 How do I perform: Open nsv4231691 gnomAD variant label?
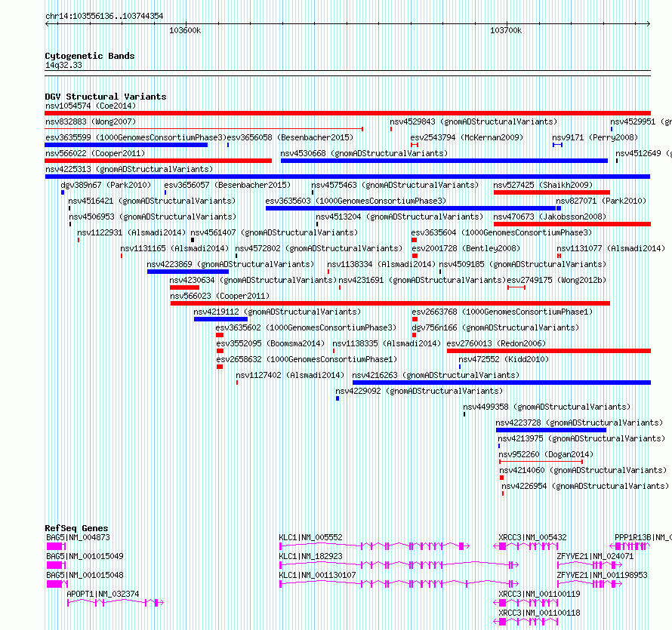[422, 280]
